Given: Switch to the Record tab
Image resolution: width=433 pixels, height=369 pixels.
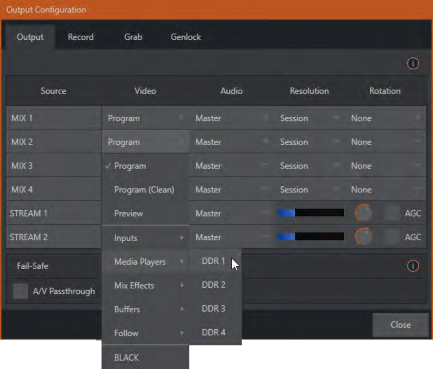Looking at the screenshot, I should pos(81,37).
